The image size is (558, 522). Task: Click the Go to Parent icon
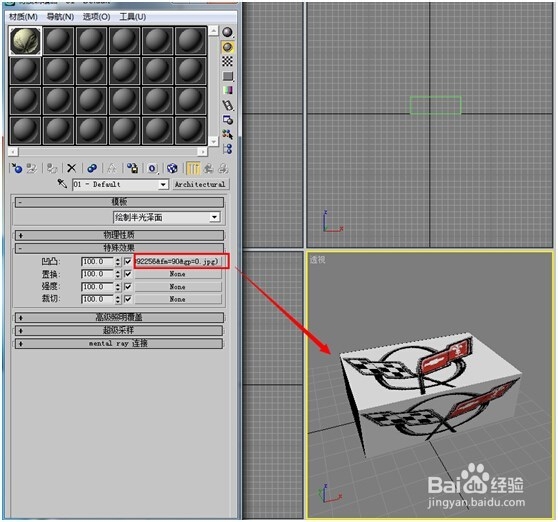(209, 168)
